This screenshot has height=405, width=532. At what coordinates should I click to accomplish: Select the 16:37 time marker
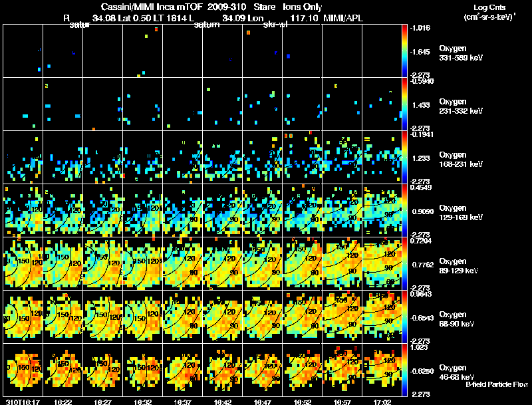182,402
